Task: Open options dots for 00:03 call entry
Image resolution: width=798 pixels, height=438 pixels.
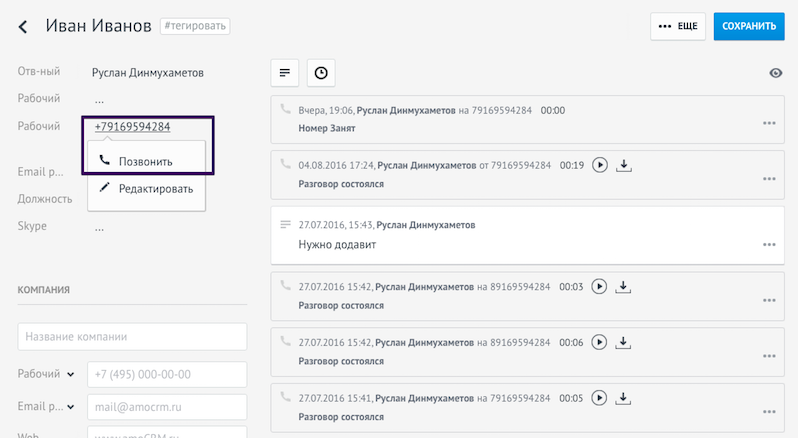Action: [x=769, y=300]
